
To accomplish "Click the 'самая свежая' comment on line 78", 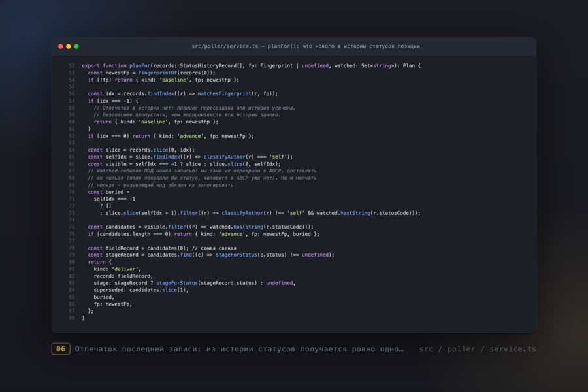I will tap(214, 248).
